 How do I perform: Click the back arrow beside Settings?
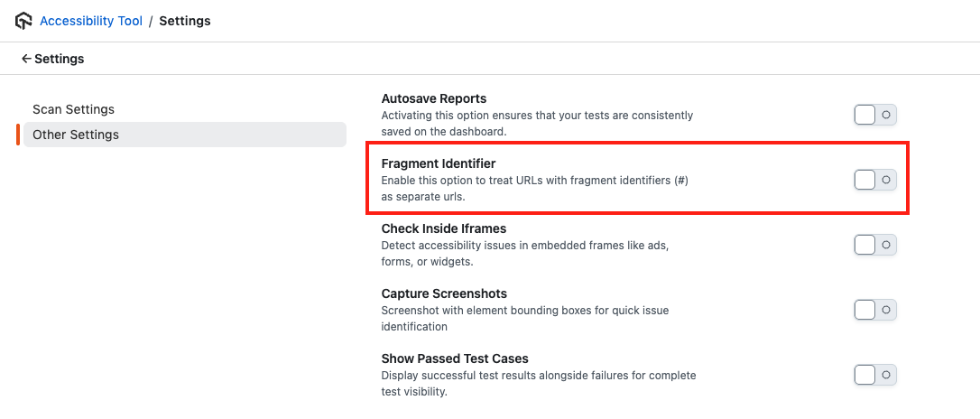click(26, 59)
